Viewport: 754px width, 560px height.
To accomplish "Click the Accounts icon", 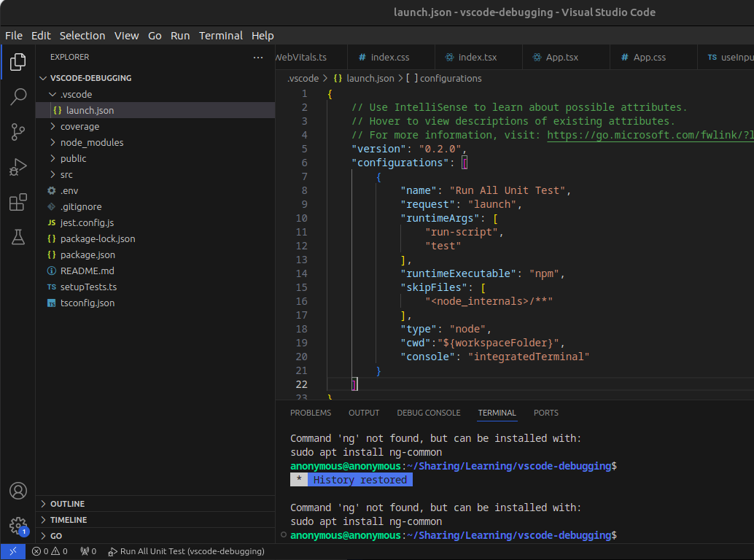I will pos(18,491).
